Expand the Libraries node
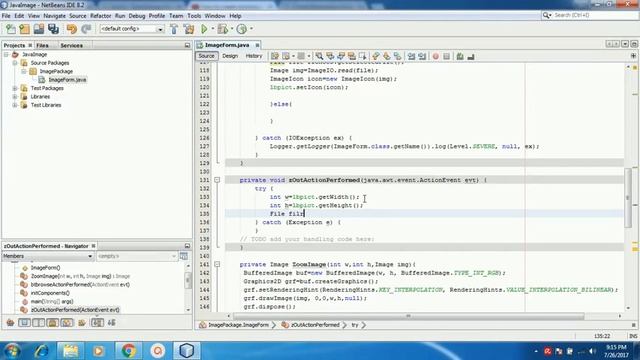Viewport: 640px width, 360px height. coord(15,97)
